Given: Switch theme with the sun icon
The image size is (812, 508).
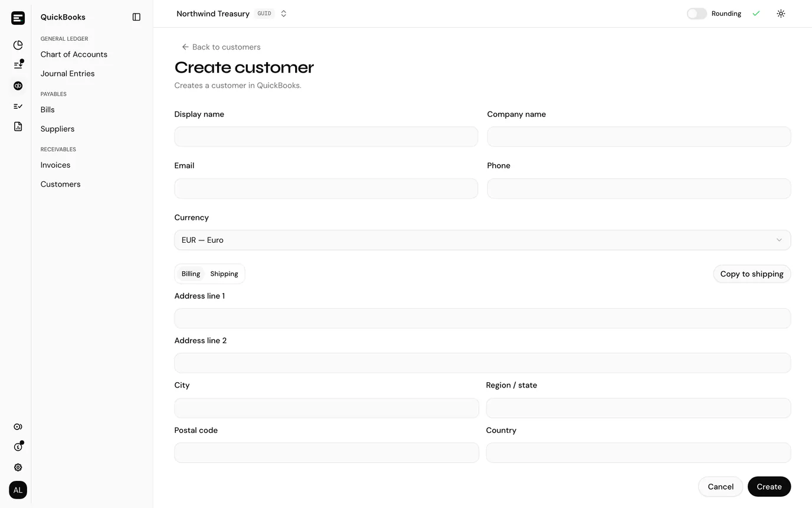Looking at the screenshot, I should click(x=781, y=14).
